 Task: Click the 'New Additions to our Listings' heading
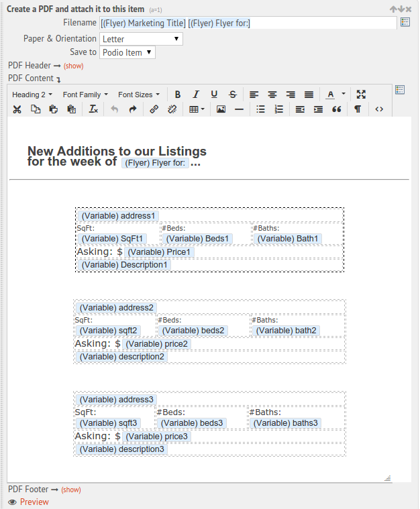click(117, 152)
